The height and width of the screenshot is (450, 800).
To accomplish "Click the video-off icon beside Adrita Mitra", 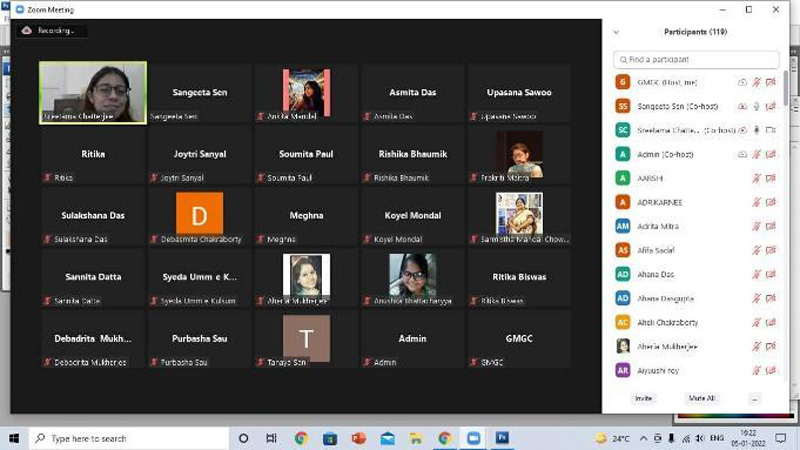I will (770, 226).
